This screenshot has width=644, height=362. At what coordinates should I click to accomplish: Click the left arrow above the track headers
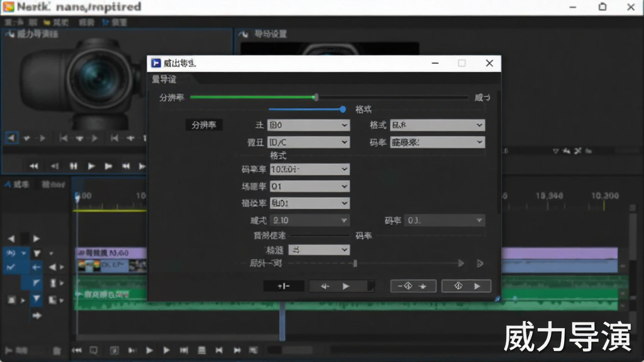click(11, 238)
